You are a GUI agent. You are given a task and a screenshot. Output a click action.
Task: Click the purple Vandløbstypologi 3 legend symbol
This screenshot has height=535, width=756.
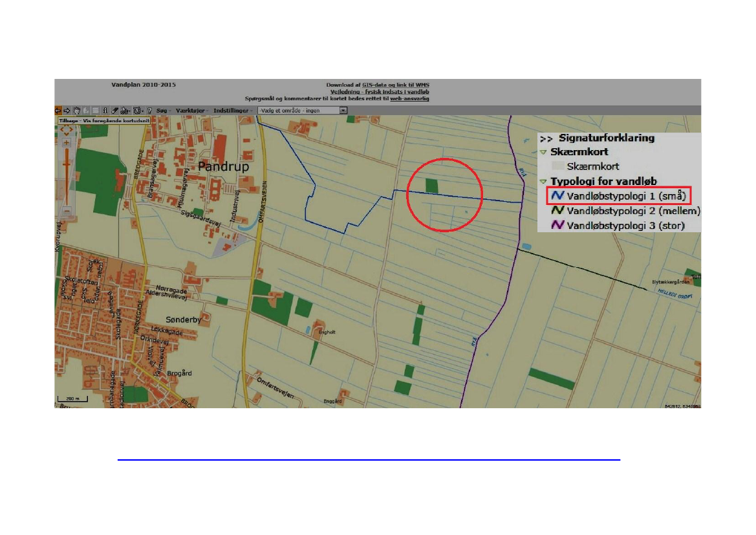point(558,225)
